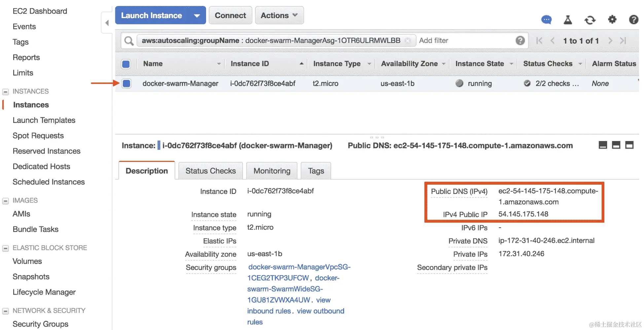644x330 pixels.
Task: Remove the autoscaling groupName filter
Action: (x=408, y=41)
